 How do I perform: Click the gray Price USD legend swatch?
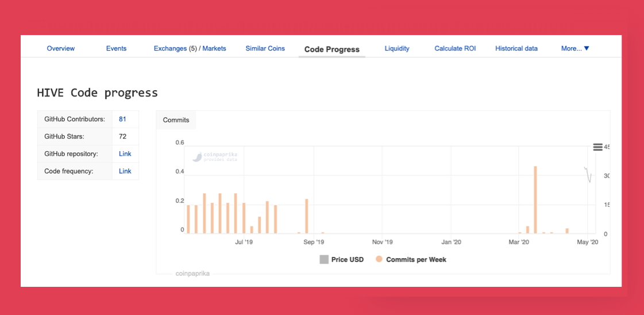pyautogui.click(x=324, y=260)
